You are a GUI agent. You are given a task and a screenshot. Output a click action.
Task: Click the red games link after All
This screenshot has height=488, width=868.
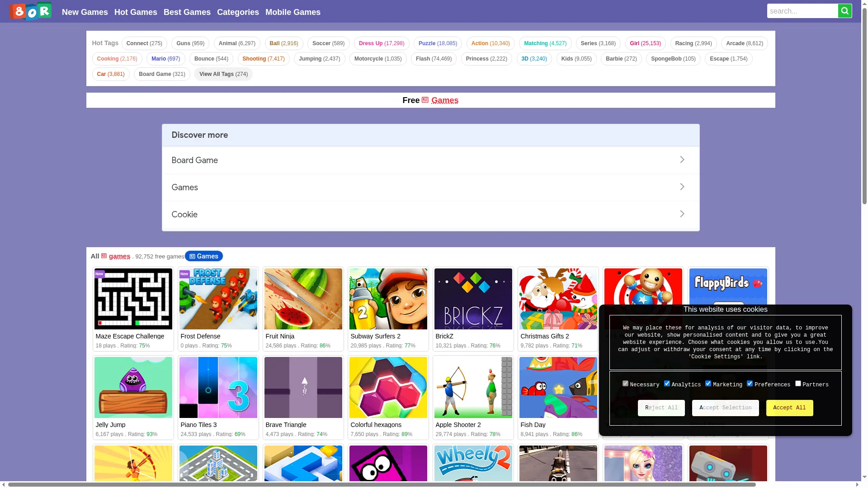click(119, 256)
